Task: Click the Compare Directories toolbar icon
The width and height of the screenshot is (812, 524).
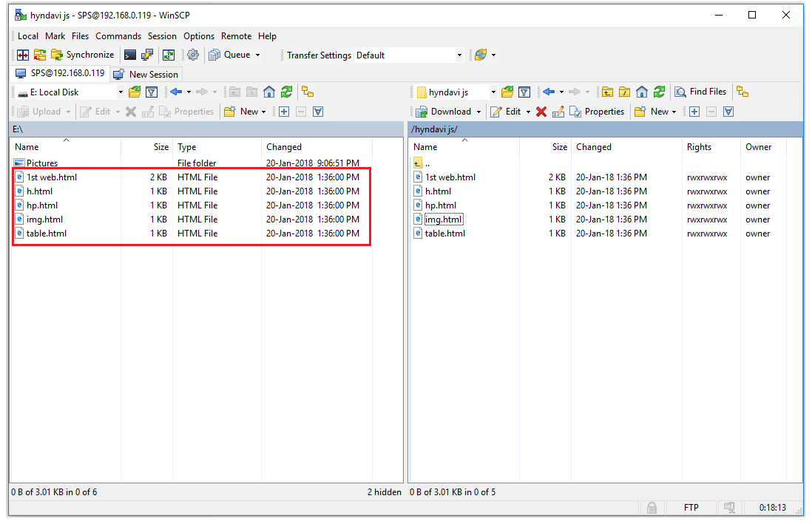Action: [x=23, y=55]
